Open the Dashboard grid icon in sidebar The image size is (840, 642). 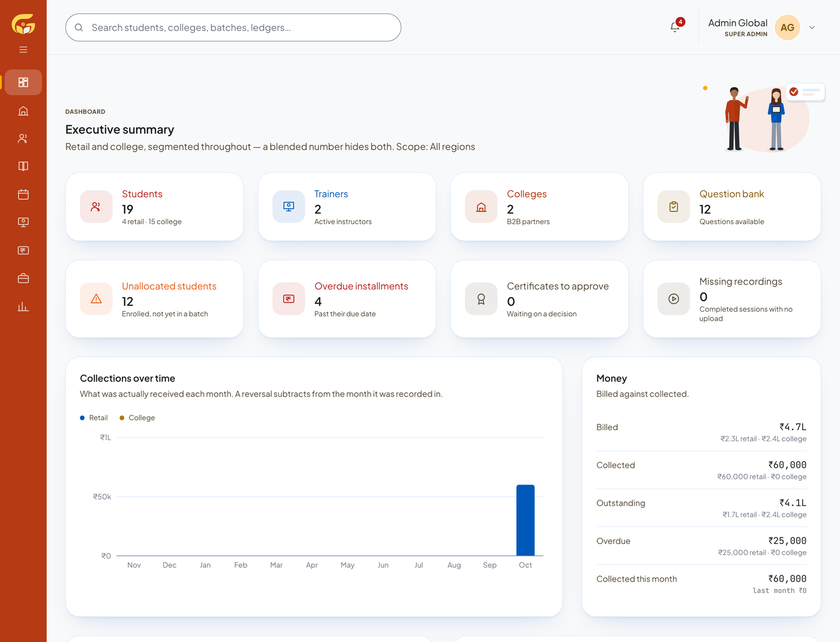pos(23,82)
